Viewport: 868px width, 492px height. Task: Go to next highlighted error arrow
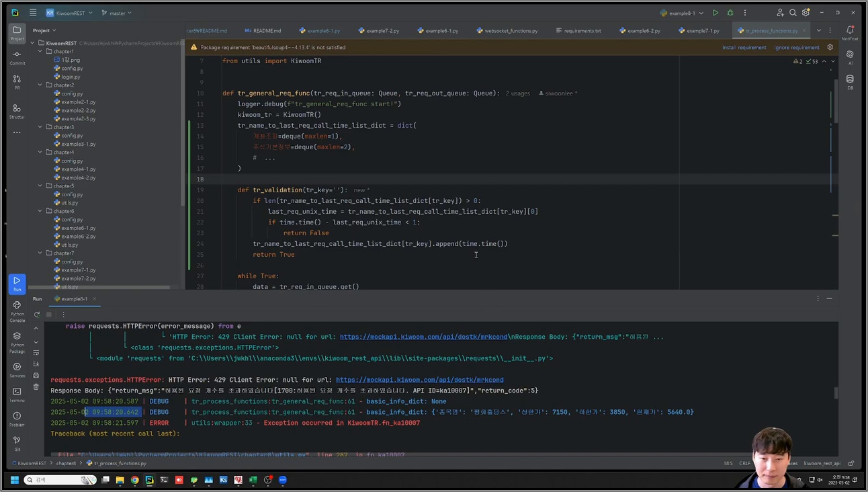(x=833, y=61)
